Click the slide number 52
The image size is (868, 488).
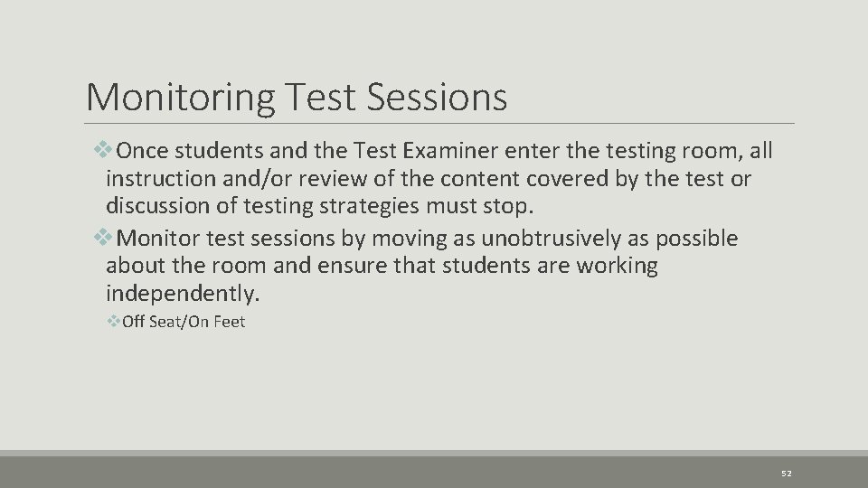[x=785, y=474]
